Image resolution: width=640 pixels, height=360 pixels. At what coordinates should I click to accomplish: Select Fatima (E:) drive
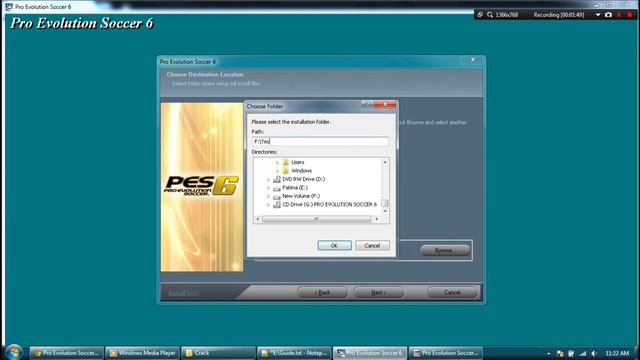pyautogui.click(x=295, y=188)
